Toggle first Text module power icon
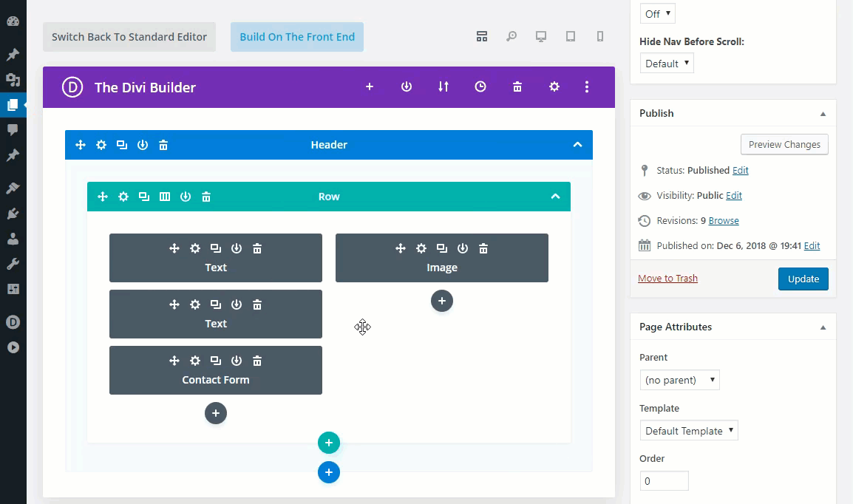The height and width of the screenshot is (504, 853). (237, 248)
